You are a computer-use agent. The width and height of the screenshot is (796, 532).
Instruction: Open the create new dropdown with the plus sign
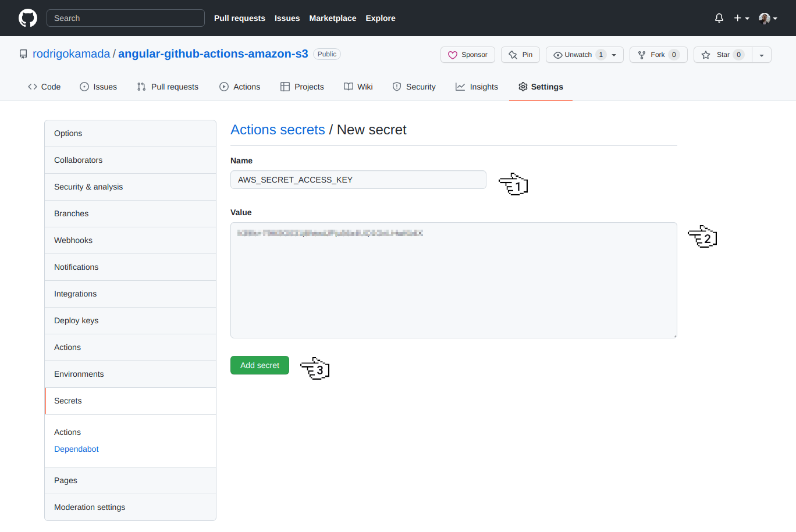click(737, 18)
